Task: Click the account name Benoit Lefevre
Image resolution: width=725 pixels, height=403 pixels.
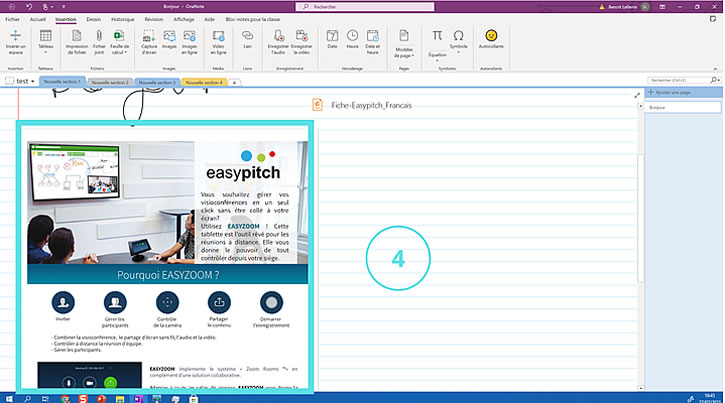Action: click(622, 7)
